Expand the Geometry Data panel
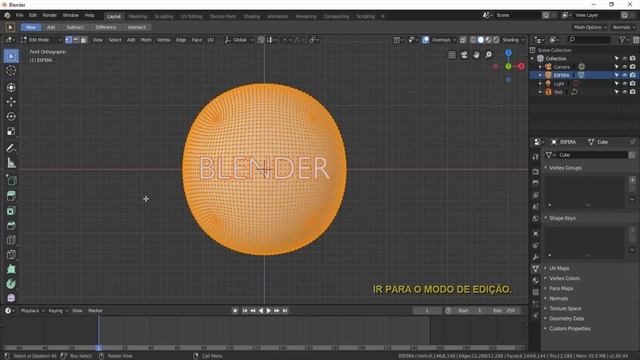This screenshot has height=360, width=640. pyautogui.click(x=566, y=318)
